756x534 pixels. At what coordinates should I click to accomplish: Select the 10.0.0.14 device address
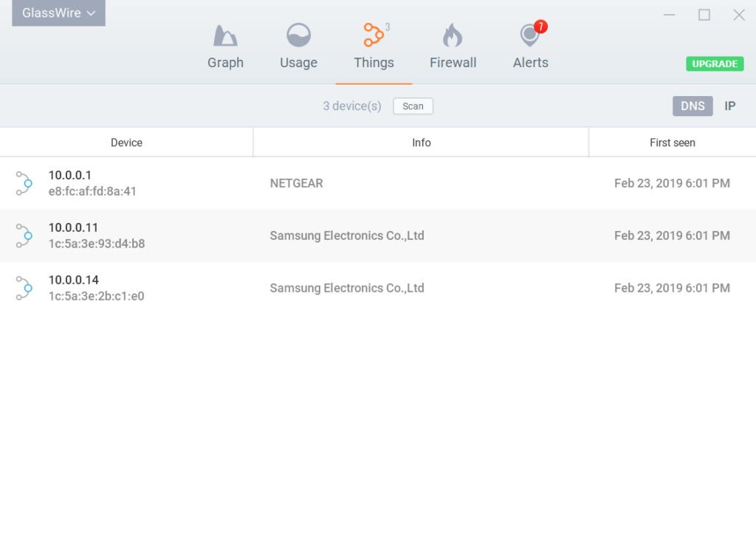(73, 280)
